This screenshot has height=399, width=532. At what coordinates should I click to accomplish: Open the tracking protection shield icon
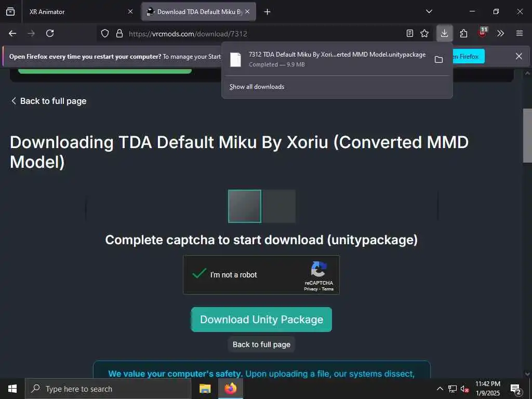pyautogui.click(x=105, y=33)
